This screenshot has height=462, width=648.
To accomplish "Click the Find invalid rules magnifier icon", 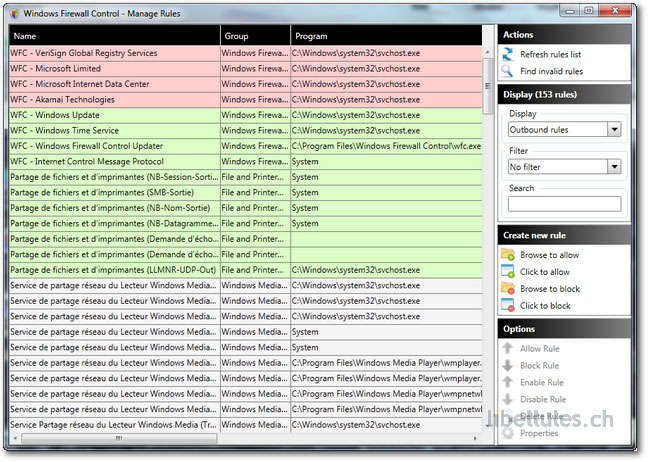I will [507, 71].
